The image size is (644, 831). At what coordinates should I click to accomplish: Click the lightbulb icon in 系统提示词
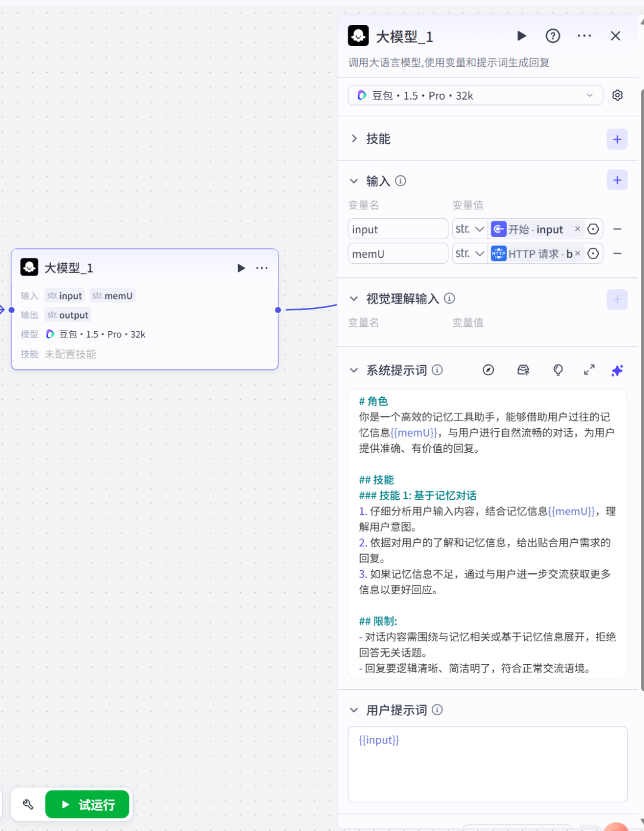click(x=558, y=370)
